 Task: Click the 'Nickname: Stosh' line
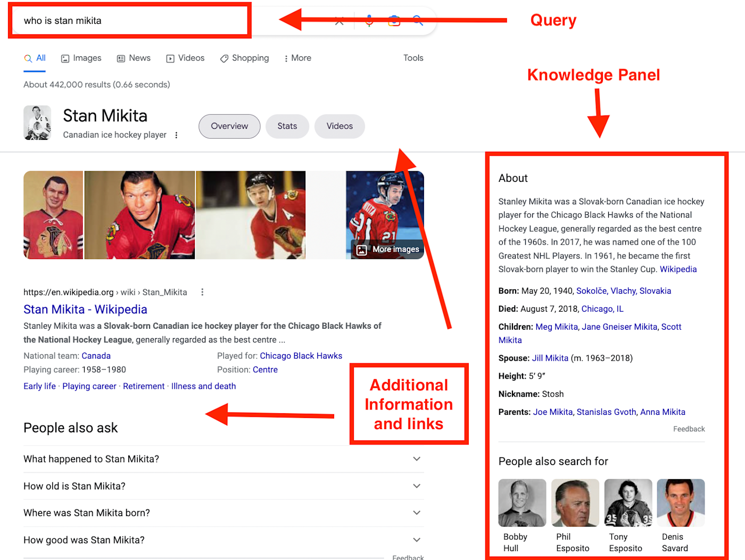pos(531,394)
